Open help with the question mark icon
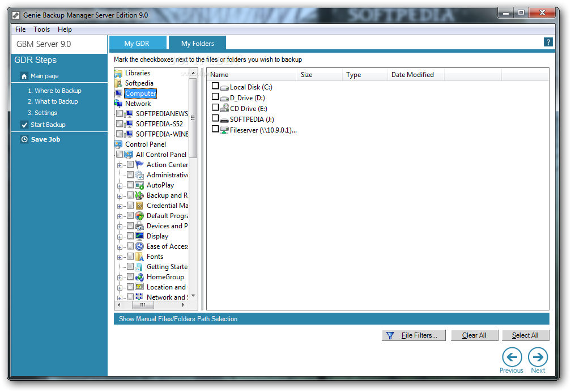 click(x=548, y=42)
